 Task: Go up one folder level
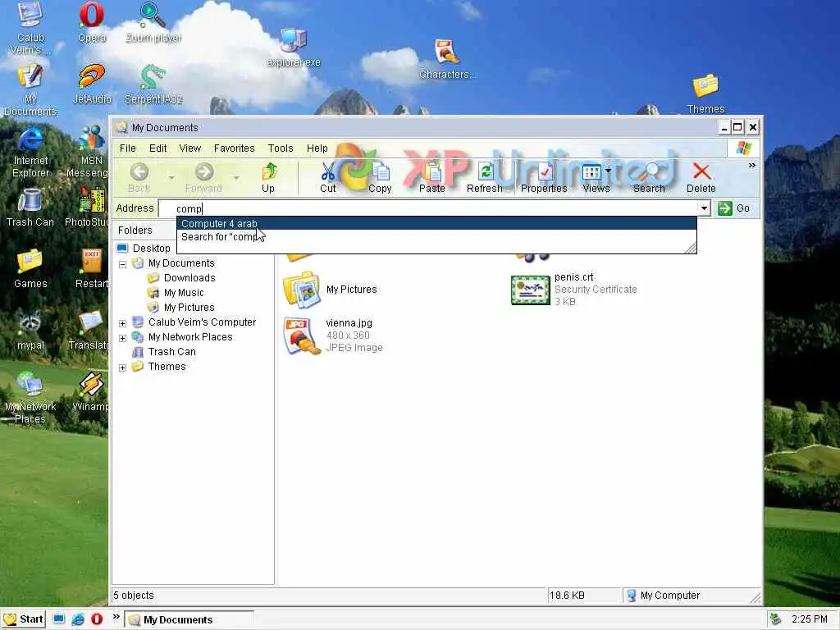268,178
